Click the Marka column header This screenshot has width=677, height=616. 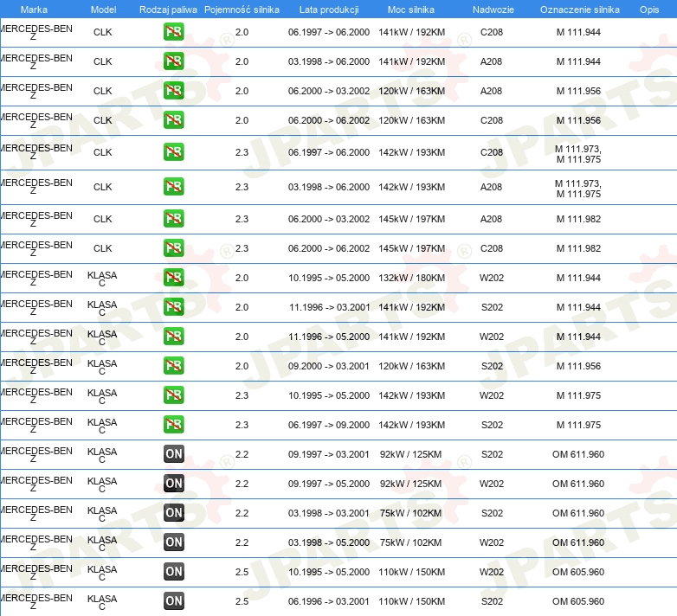click(x=34, y=10)
